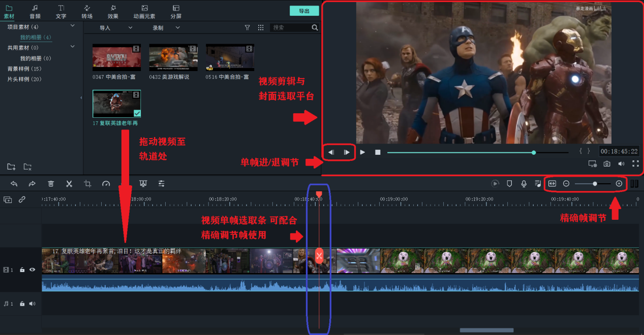Click the 导出 export button
This screenshot has height=335, width=644.
point(304,11)
